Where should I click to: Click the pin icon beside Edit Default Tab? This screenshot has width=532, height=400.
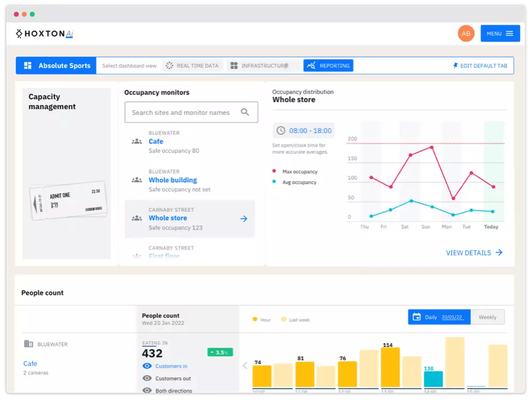[x=455, y=65]
